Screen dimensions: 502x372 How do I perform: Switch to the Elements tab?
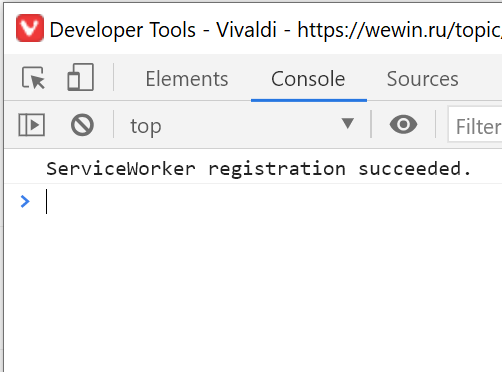187,79
